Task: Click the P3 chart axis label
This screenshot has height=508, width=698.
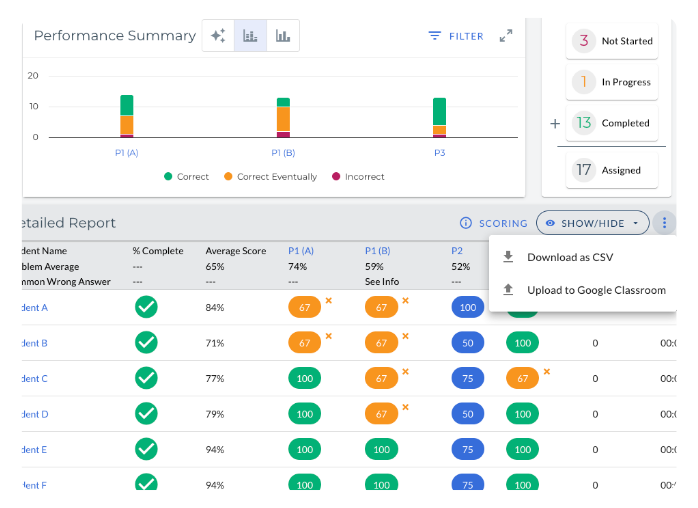Action: 439,153
